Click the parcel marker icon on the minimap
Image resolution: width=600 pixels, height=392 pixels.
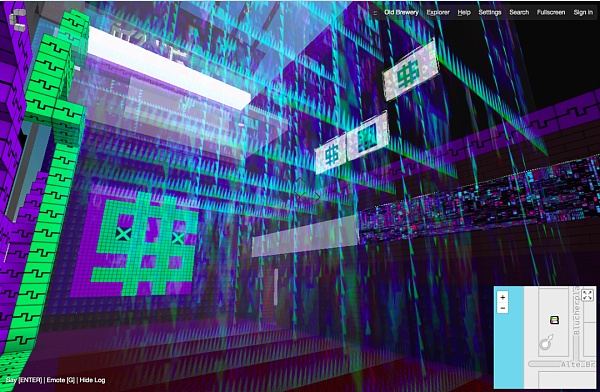coord(554,320)
